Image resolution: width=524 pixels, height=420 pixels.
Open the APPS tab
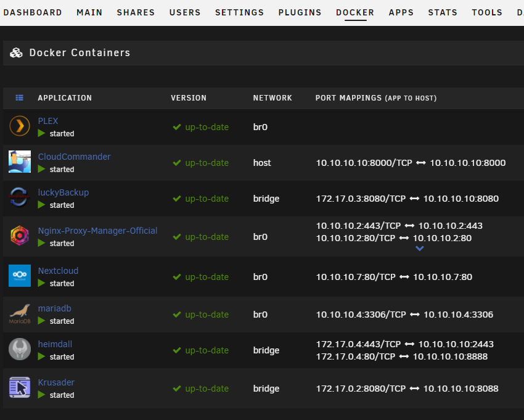tap(401, 12)
